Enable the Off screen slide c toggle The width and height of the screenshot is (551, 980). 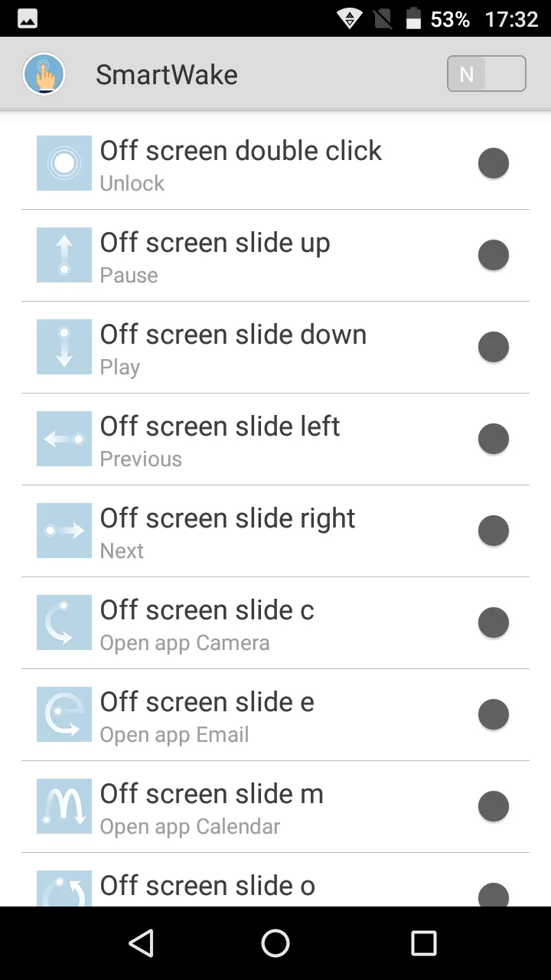494,622
